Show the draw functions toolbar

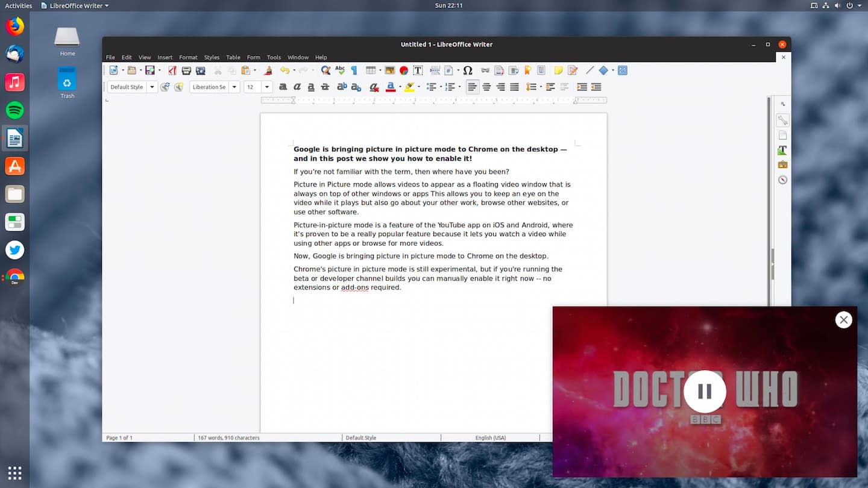(x=623, y=70)
